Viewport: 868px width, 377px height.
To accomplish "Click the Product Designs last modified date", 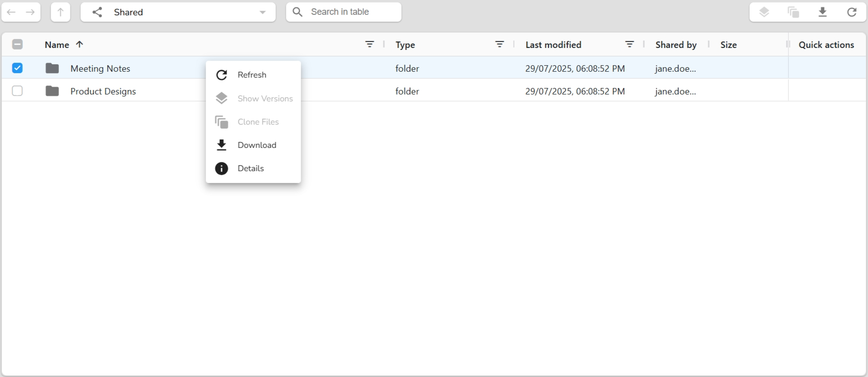I will coord(575,91).
